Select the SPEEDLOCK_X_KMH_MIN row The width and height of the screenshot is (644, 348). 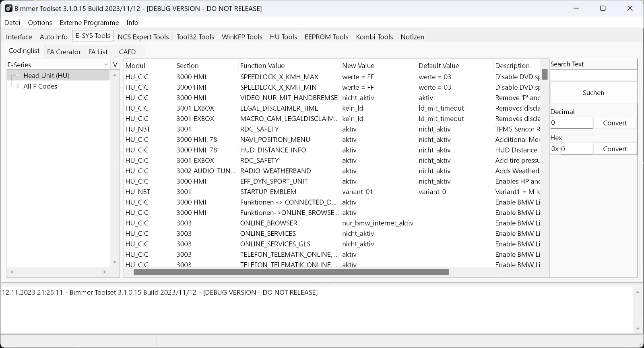coord(332,87)
